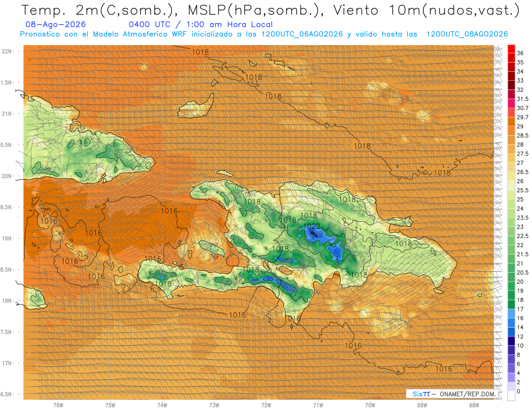This screenshot has width=532, height=411.
Task: Click the '10' value on the color scale
Action: pos(520,345)
